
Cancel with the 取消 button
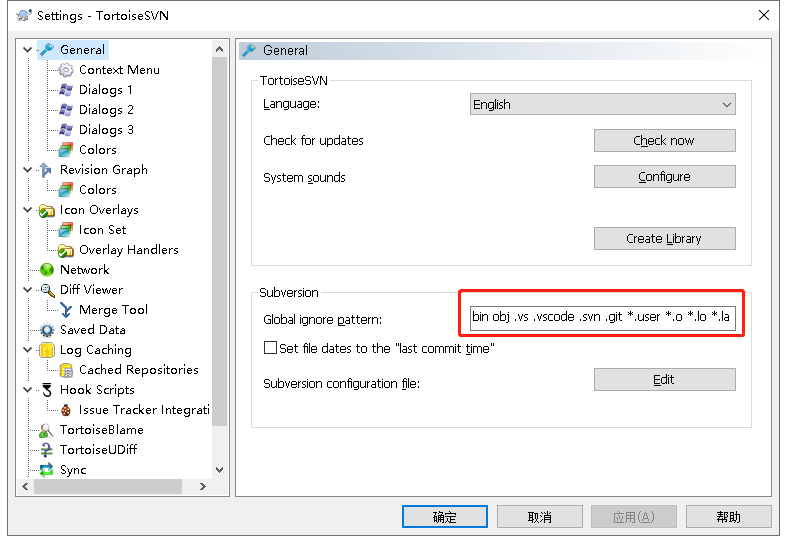[540, 516]
